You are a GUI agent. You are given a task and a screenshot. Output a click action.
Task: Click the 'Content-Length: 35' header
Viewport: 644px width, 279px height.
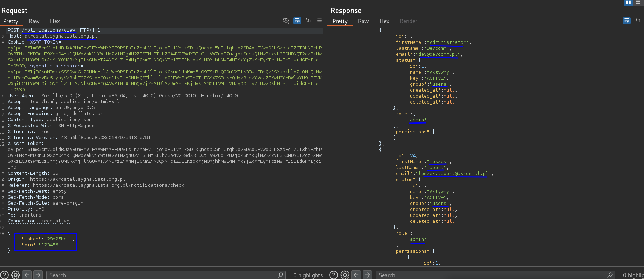coord(33,173)
